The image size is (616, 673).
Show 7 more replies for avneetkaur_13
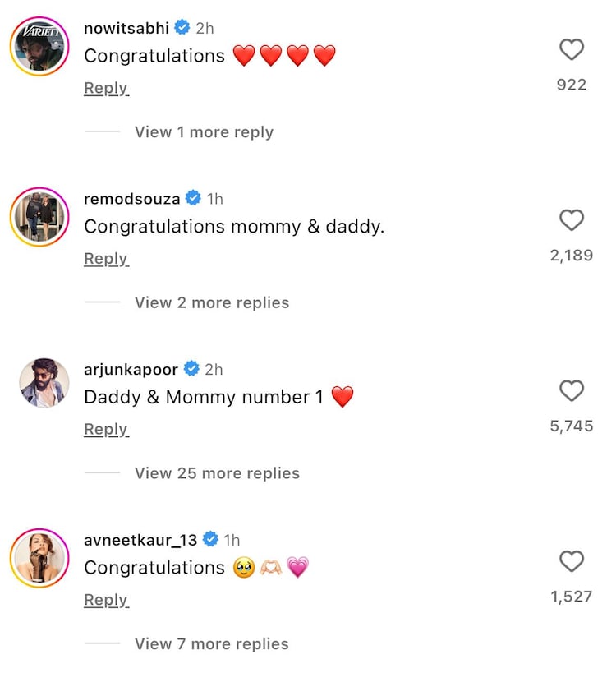[209, 644]
